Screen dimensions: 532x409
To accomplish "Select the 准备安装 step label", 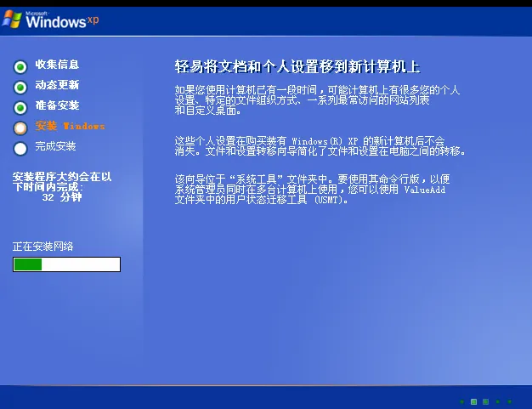I will tap(57, 105).
